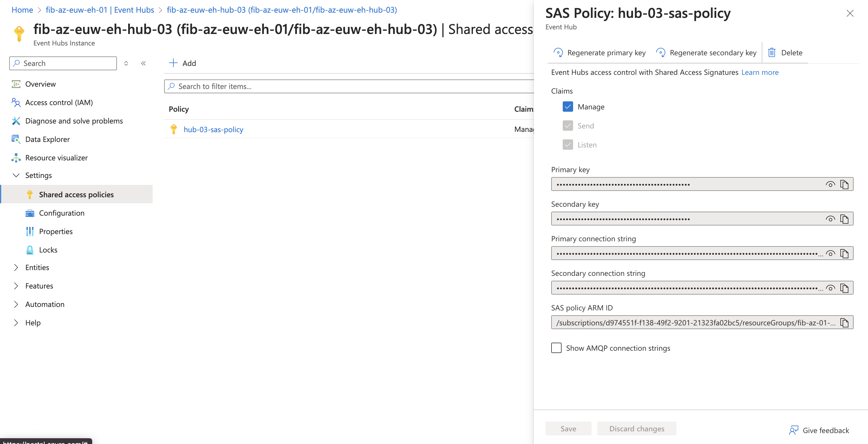Copy the Secondary connection string

[844, 288]
